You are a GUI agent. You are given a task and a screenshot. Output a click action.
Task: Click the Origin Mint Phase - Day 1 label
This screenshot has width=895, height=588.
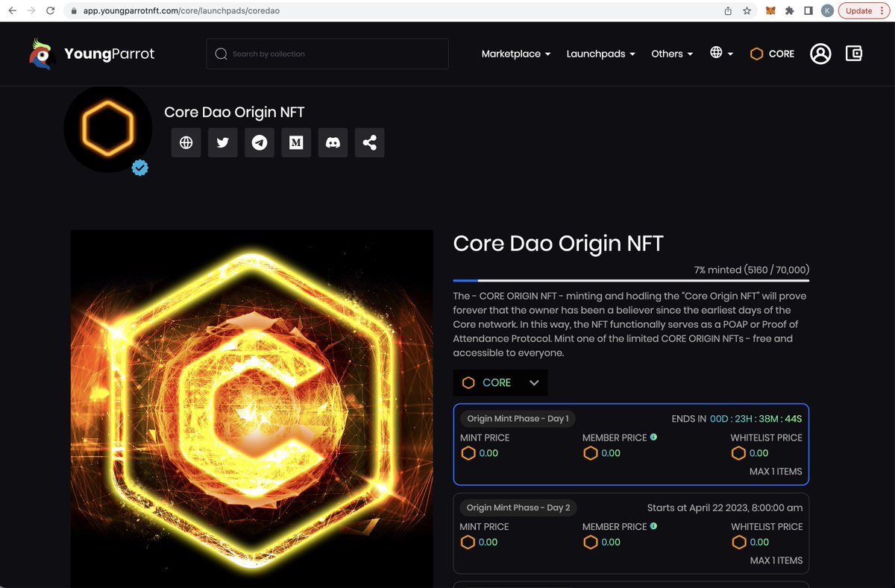click(518, 419)
